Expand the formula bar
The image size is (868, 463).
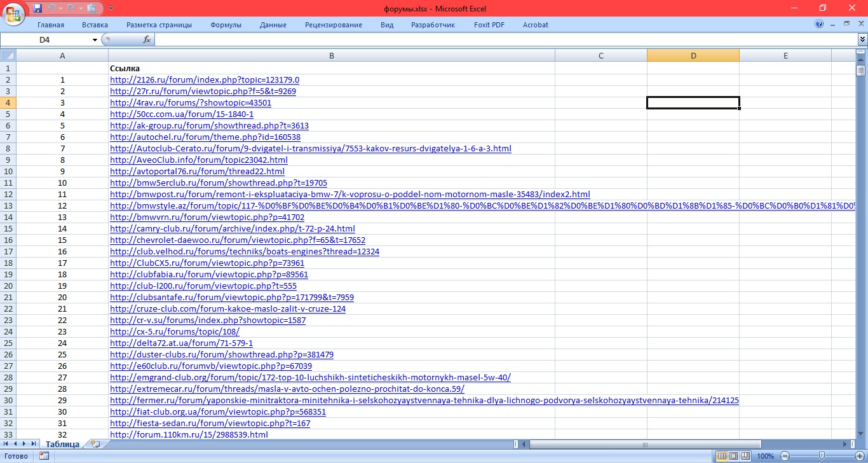(862, 39)
